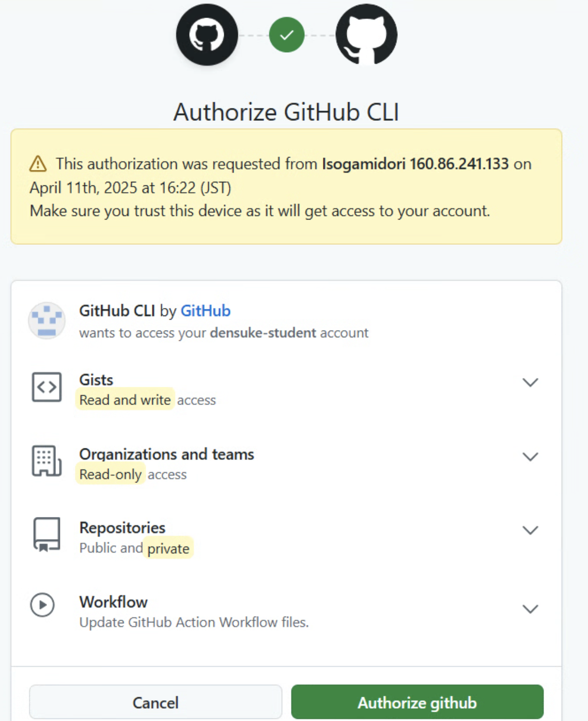Click the GitHub CLI pixel avatar icon
This screenshot has width=588, height=721.
(47, 321)
